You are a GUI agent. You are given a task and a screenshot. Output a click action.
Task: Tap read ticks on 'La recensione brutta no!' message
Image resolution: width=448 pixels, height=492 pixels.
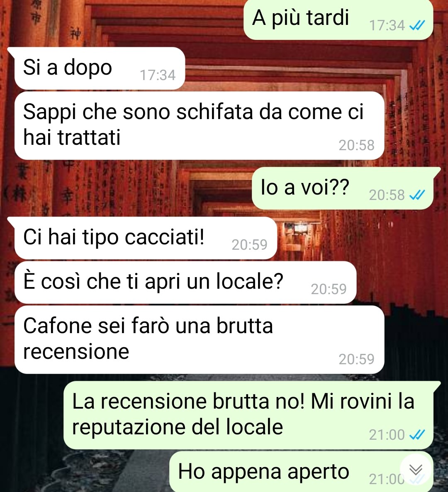417,435
